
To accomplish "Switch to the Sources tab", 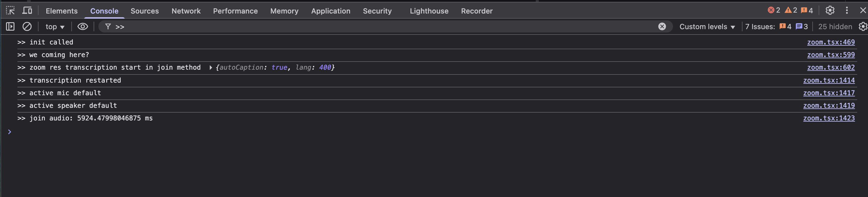I will pos(144,11).
